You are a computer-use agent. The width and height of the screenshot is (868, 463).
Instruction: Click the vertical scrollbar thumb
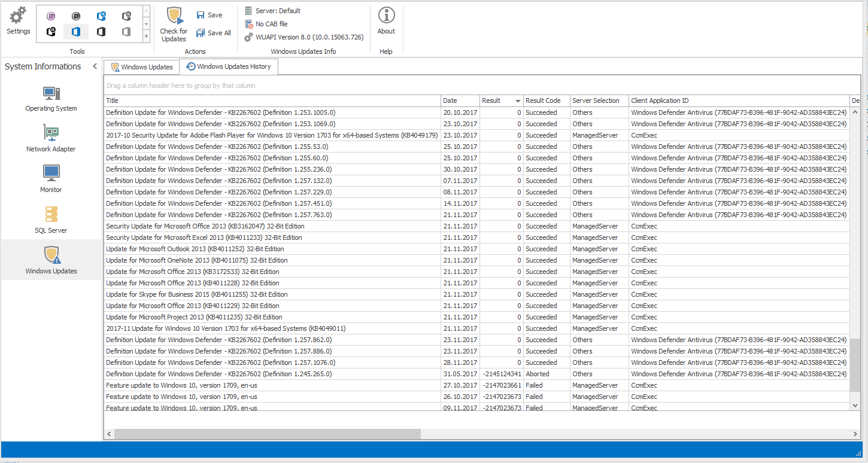pyautogui.click(x=855, y=365)
